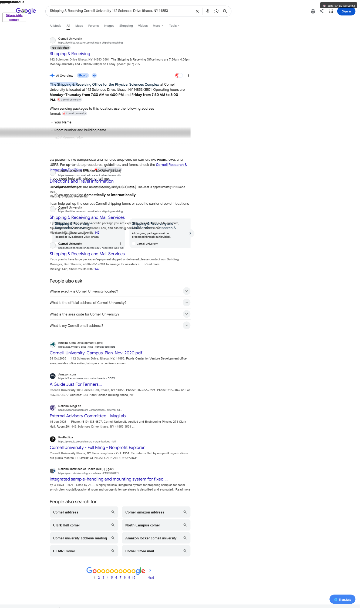Expand 'What is the area code for Cornell University?'
The width and height of the screenshot is (364, 608).
[x=120, y=314]
